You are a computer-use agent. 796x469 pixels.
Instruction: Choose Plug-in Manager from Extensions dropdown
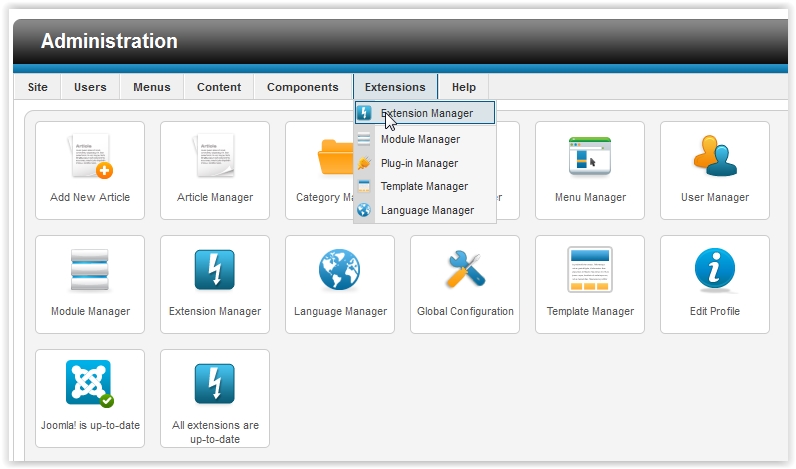[x=419, y=163]
